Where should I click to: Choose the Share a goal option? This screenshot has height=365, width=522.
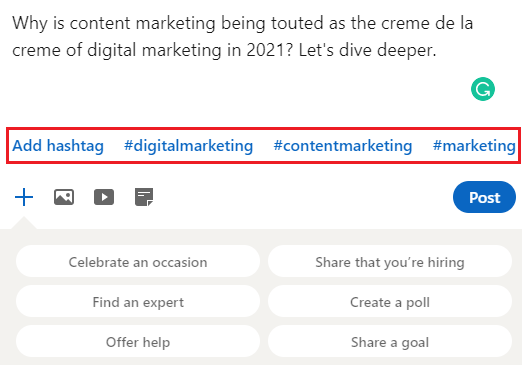(390, 342)
